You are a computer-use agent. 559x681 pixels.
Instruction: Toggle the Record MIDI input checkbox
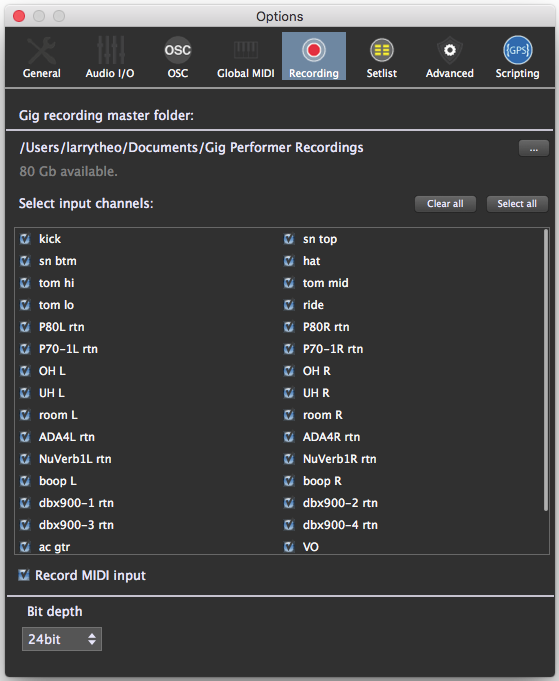pyautogui.click(x=24, y=575)
